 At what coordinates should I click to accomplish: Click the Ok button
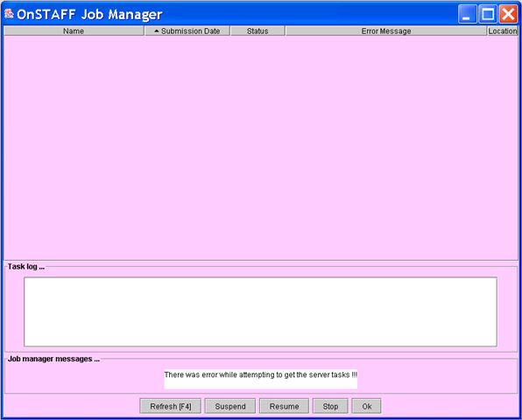coord(366,406)
